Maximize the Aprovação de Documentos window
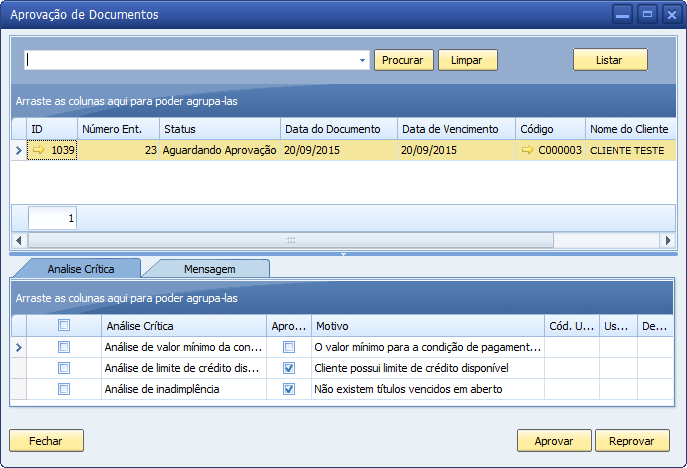 point(647,15)
